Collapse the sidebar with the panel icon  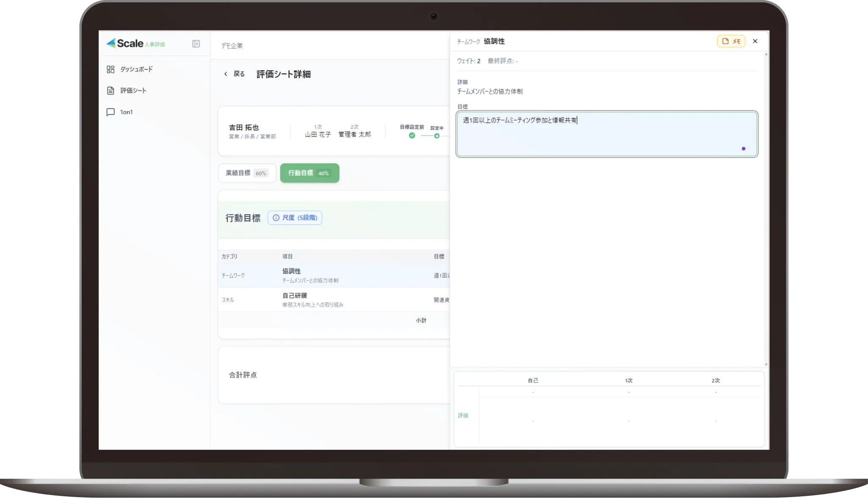click(x=196, y=44)
